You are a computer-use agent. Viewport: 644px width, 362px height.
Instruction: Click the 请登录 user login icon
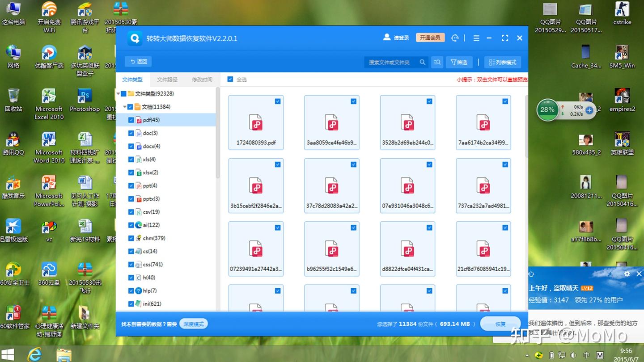point(387,38)
